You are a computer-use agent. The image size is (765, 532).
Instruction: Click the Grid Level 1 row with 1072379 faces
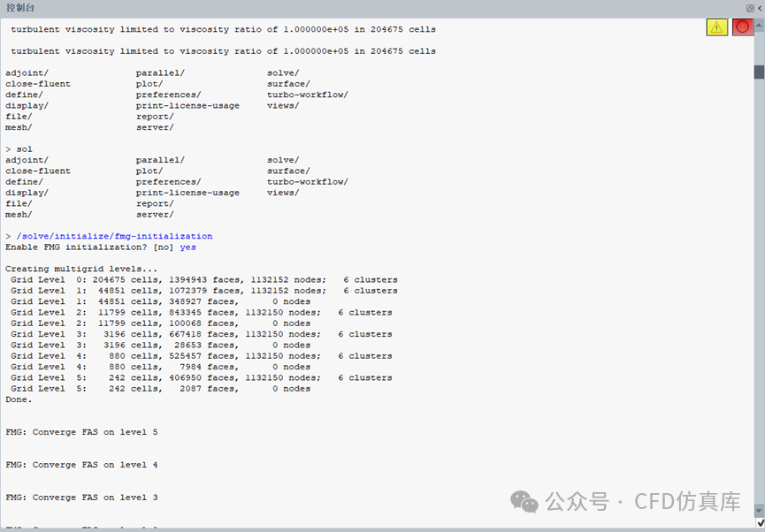[204, 291]
